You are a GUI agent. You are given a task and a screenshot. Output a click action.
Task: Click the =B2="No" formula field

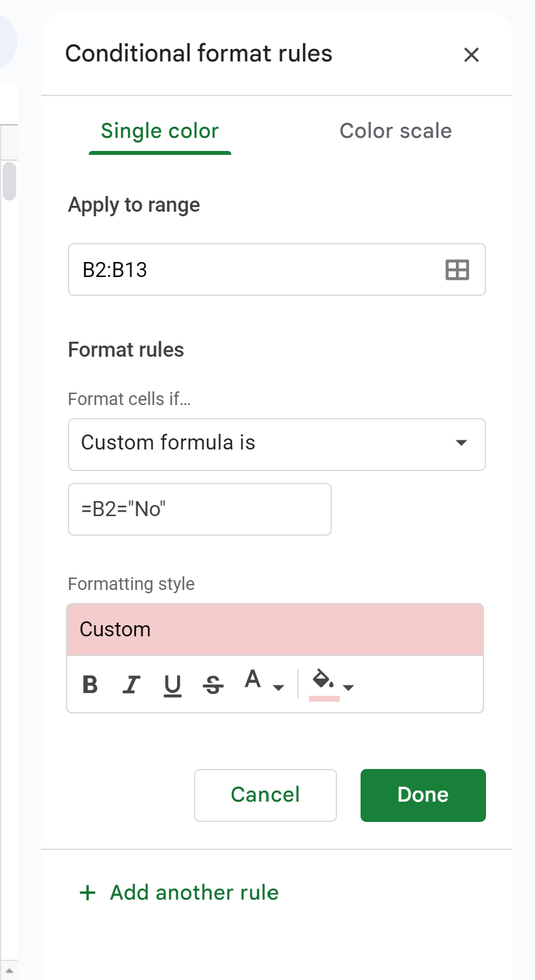tap(199, 509)
